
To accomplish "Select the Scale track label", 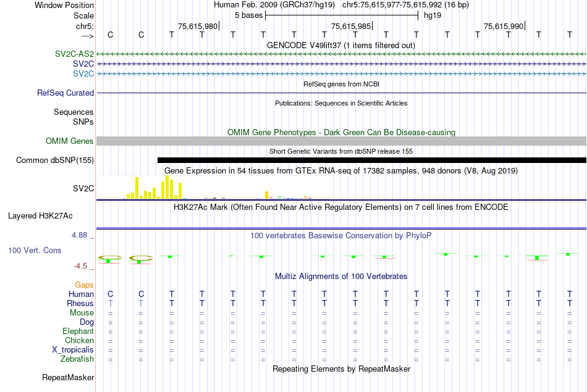I will pyautogui.click(x=83, y=15).
